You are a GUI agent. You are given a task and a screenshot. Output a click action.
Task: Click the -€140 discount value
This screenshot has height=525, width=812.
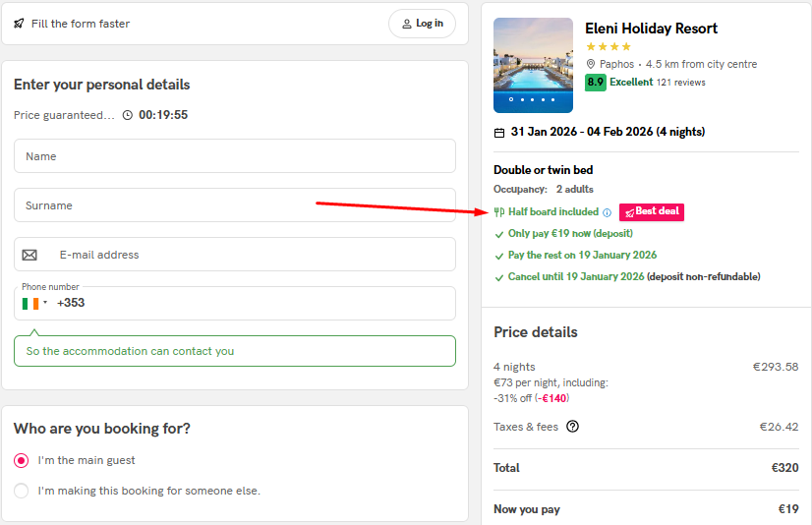[x=552, y=398]
